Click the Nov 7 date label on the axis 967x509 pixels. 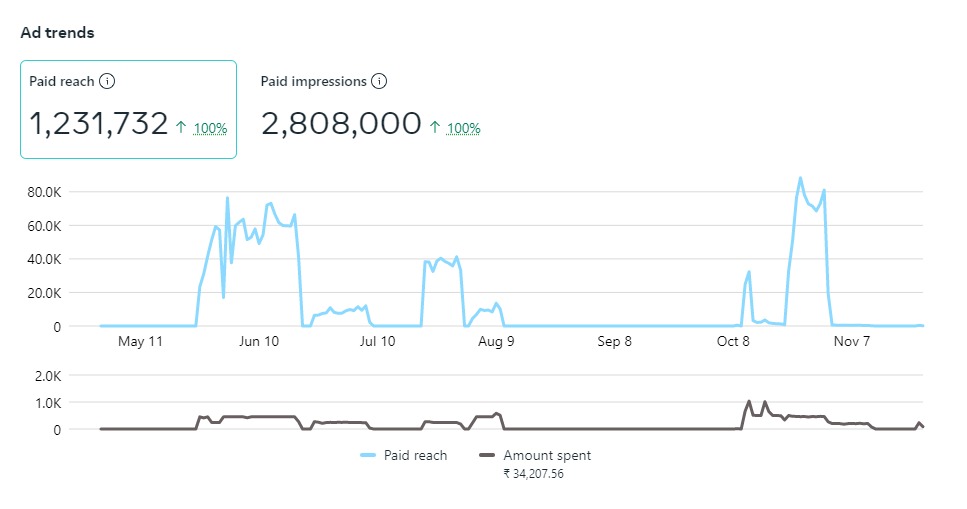tap(851, 341)
